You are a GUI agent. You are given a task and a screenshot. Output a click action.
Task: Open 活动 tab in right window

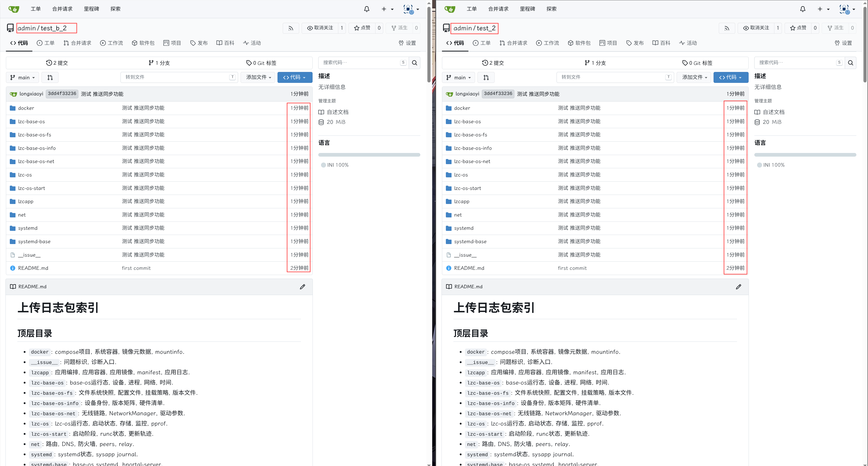click(x=688, y=43)
